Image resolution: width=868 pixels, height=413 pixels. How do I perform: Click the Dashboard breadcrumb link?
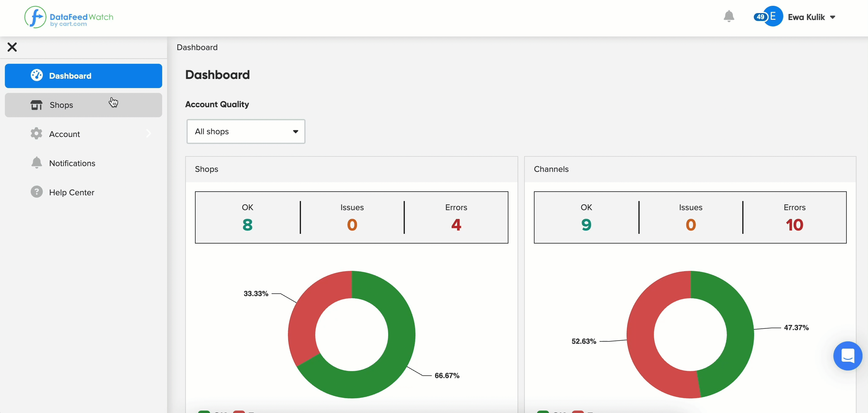[197, 47]
